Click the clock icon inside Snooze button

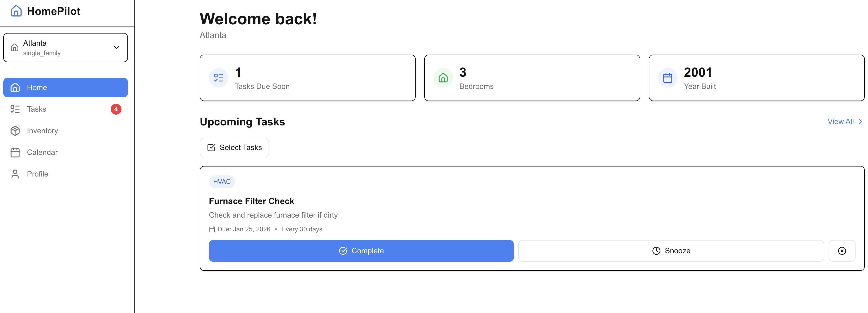(656, 251)
